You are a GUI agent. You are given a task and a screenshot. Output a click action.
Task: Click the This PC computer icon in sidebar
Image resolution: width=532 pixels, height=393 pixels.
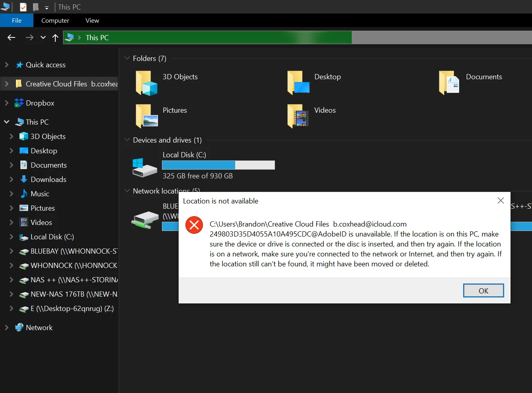click(x=19, y=122)
